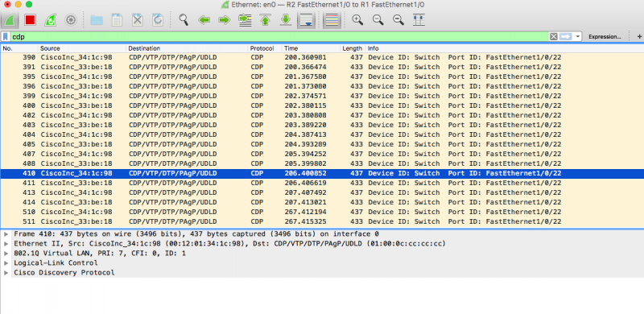The height and width of the screenshot is (314, 644).
Task: Click into the cdp display filter field
Action: coord(279,36)
